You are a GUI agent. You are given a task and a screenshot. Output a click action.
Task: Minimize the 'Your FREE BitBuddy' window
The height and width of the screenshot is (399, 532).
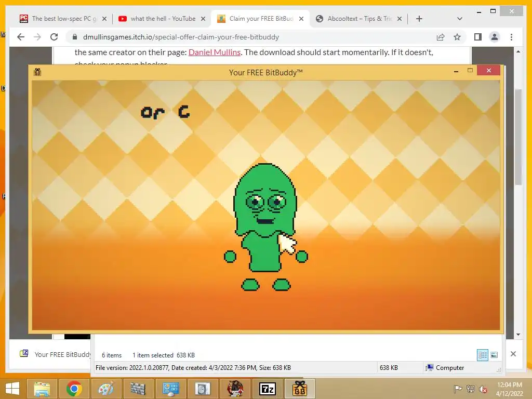pyautogui.click(x=456, y=71)
